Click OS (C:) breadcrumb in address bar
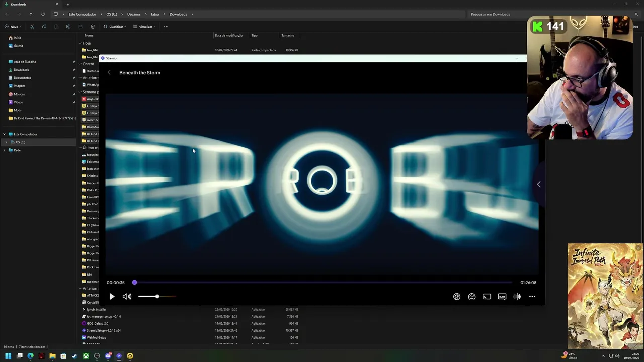Screen dimensions: 644x362 pyautogui.click(x=112, y=14)
